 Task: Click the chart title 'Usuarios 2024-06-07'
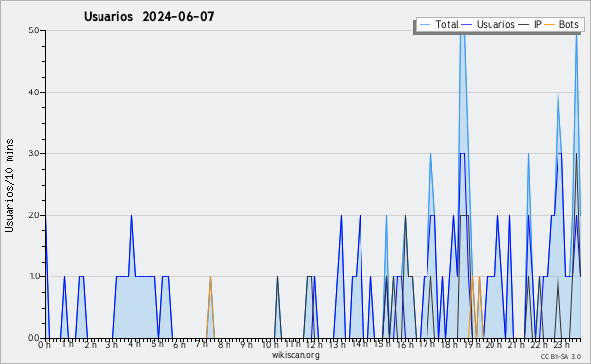point(149,16)
